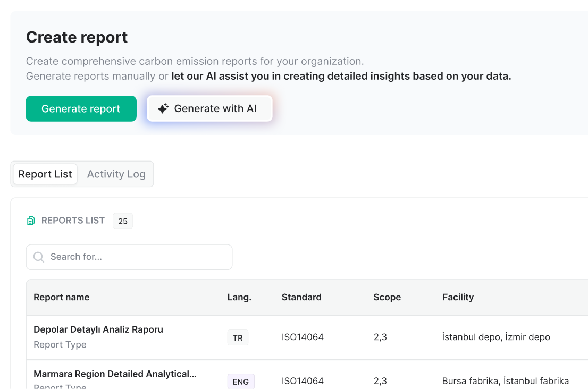Click the REPORTS LIST heading label
588x389 pixels.
[x=73, y=221]
